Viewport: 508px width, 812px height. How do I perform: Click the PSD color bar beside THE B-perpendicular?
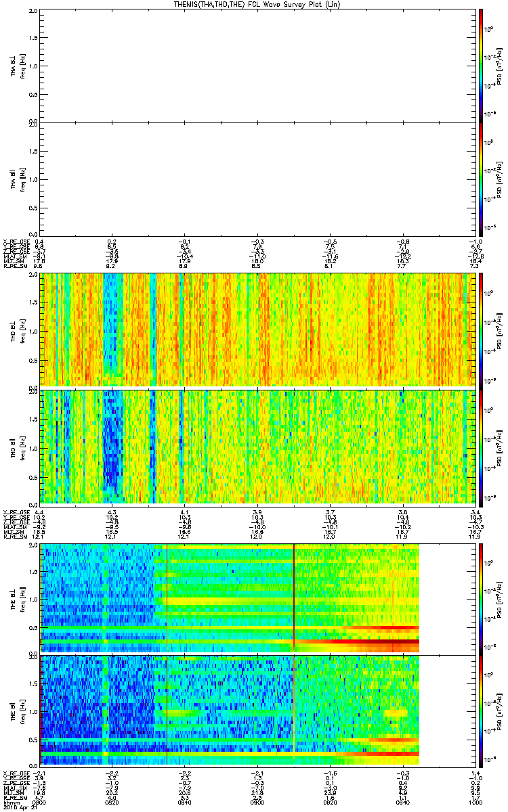click(481, 597)
